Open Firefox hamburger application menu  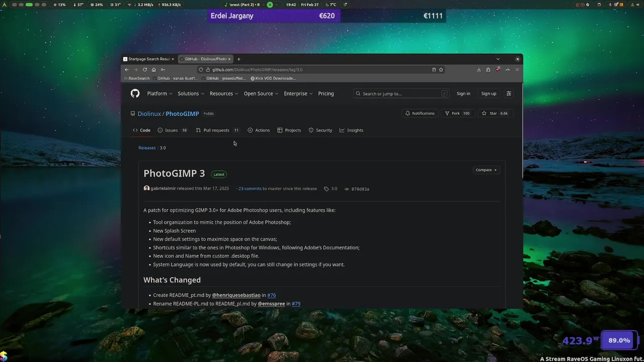[x=517, y=70]
